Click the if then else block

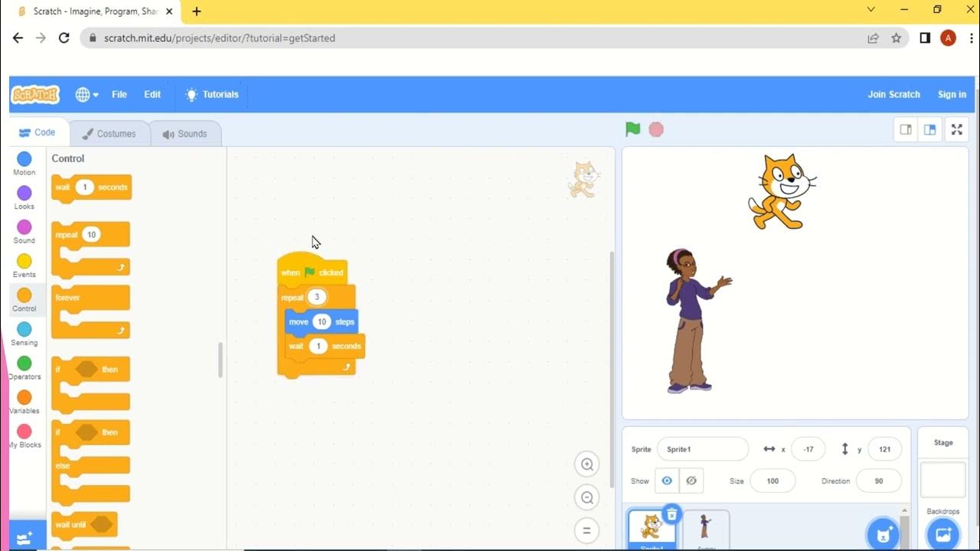(90, 461)
